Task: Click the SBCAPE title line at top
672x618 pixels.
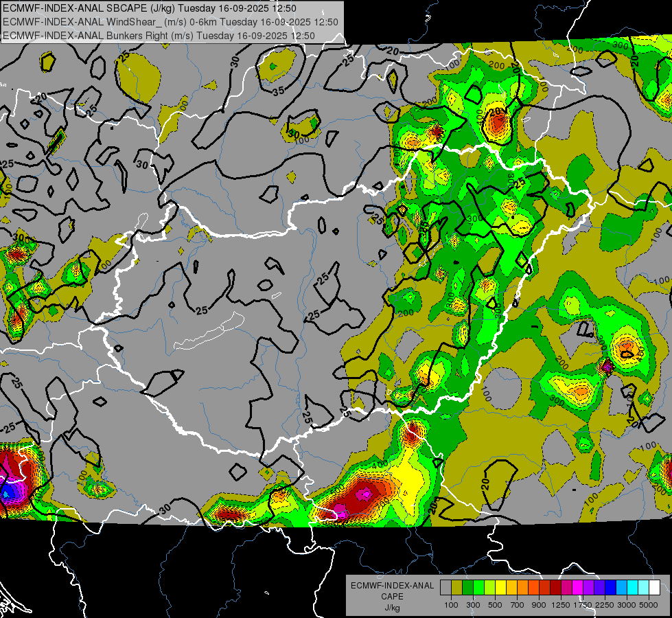Action: pos(150,8)
